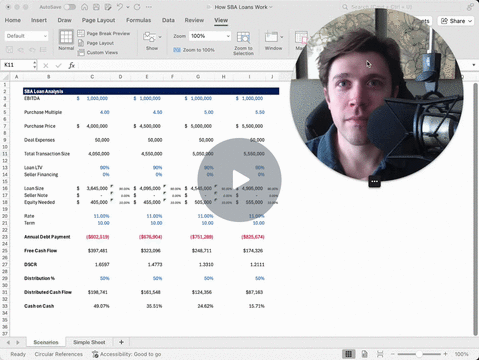Switch to the Page Layout ribbon tab
Viewport: 479px width, 360px height.
tap(98, 20)
